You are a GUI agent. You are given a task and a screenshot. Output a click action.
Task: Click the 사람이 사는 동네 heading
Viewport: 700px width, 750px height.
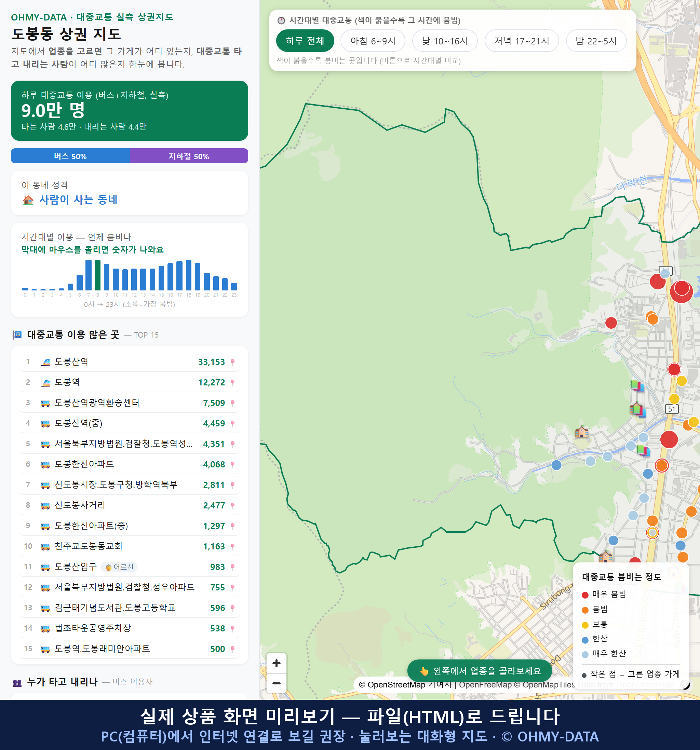78,200
